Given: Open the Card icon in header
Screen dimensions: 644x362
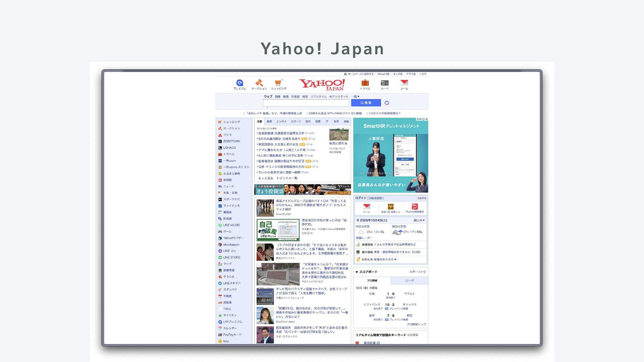Looking at the screenshot, I should tap(385, 83).
